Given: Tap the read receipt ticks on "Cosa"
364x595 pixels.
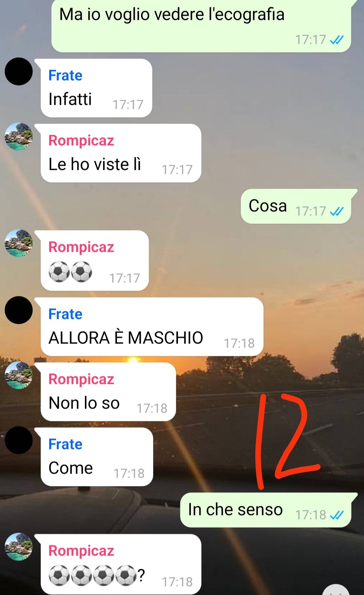Looking at the screenshot, I should click(x=337, y=211).
